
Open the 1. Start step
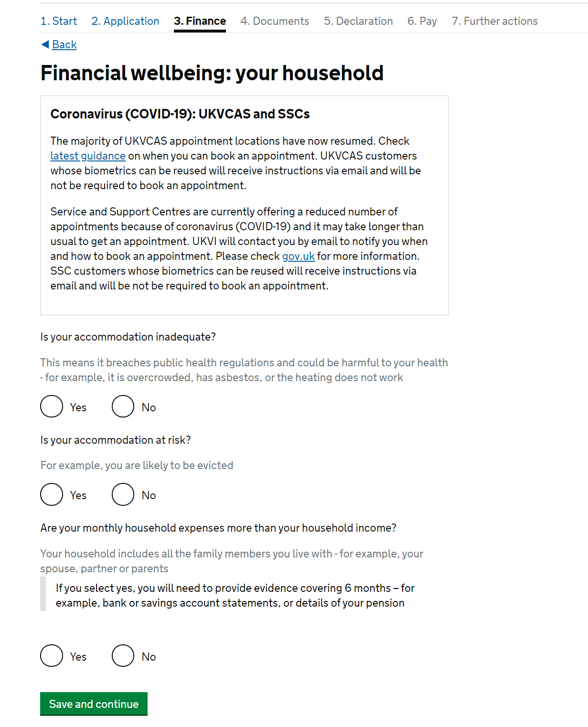[x=59, y=21]
